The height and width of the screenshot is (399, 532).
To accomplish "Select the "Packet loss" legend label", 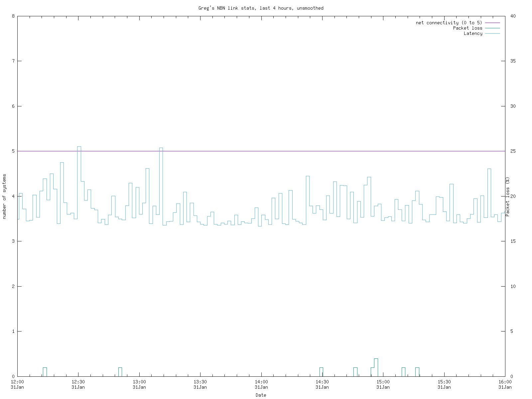I will click(x=467, y=28).
